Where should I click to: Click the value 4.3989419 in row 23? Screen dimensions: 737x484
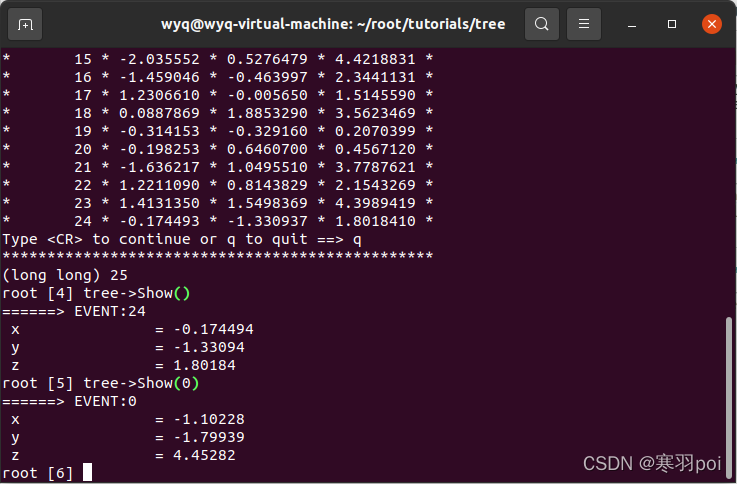tap(375, 203)
